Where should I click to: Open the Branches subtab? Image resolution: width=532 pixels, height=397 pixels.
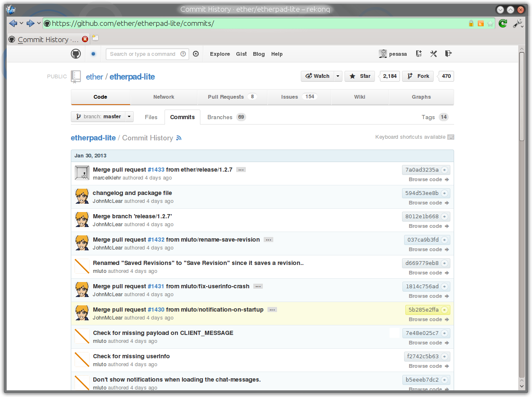226,117
